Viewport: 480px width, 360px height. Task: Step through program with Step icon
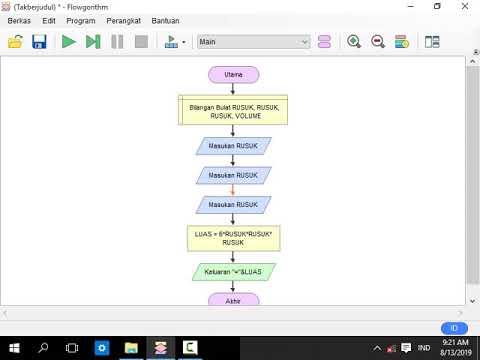pyautogui.click(x=93, y=42)
